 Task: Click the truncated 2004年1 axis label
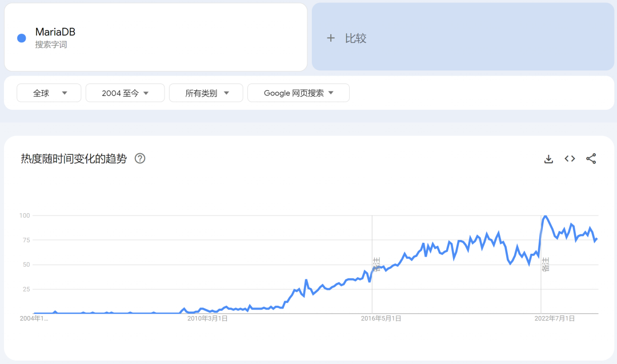[34, 318]
